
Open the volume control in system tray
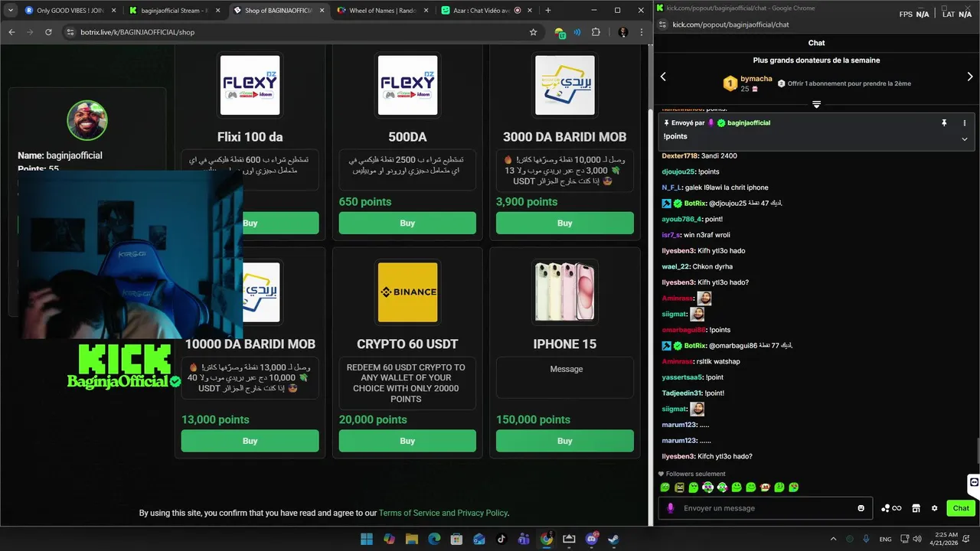(x=916, y=539)
